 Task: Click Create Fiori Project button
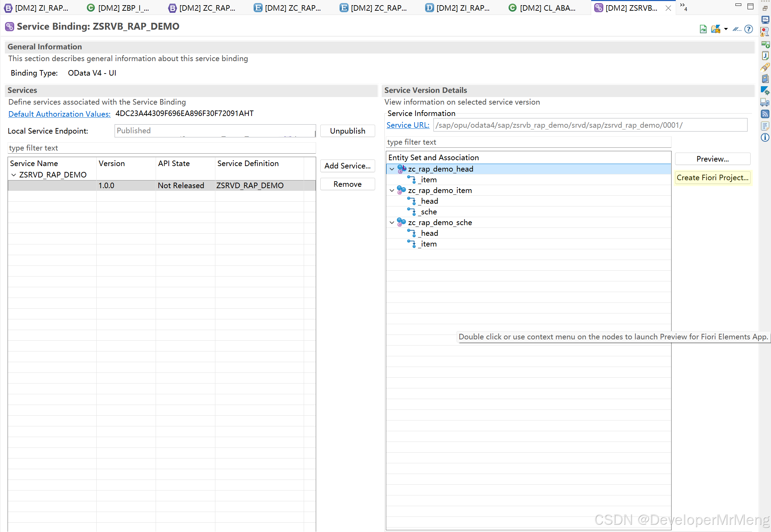[712, 178]
